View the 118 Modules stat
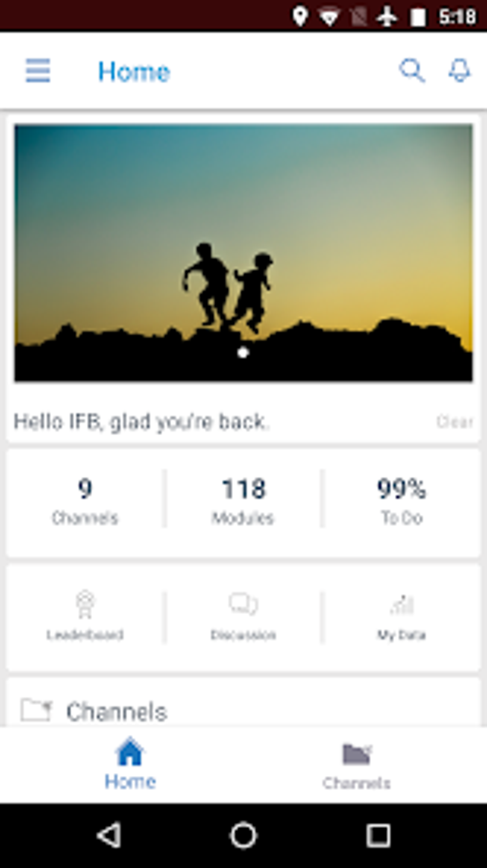The height and width of the screenshot is (868, 487). click(x=243, y=501)
